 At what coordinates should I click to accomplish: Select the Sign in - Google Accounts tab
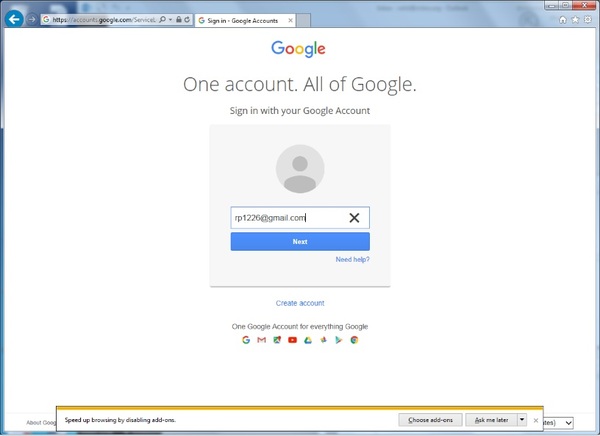point(238,19)
